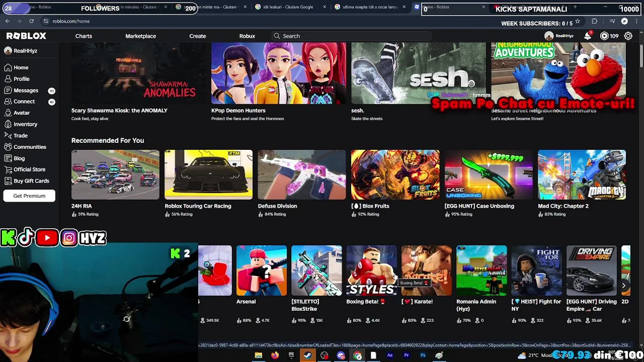The width and height of the screenshot is (644, 362).
Task: Open Trade in the sidebar
Action: (21, 136)
